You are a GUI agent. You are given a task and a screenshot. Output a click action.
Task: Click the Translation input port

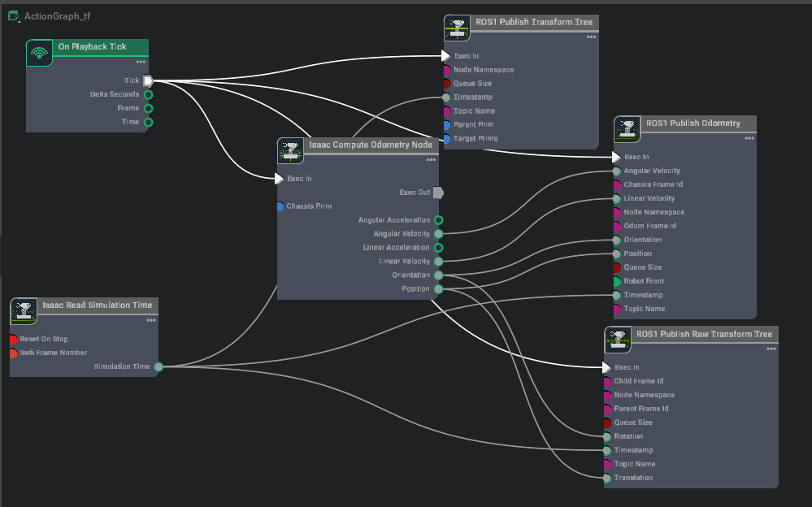click(607, 478)
